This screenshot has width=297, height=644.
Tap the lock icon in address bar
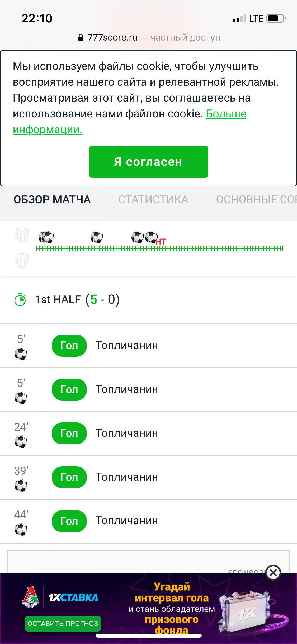click(81, 38)
